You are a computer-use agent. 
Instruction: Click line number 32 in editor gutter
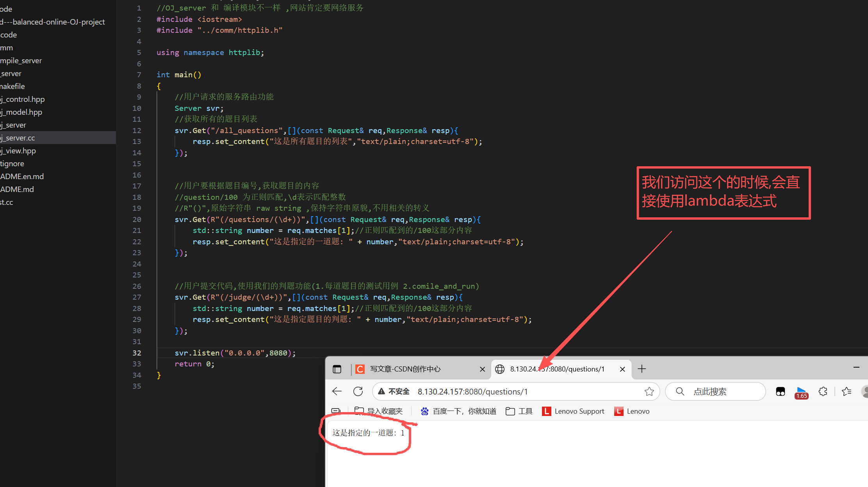coord(137,353)
